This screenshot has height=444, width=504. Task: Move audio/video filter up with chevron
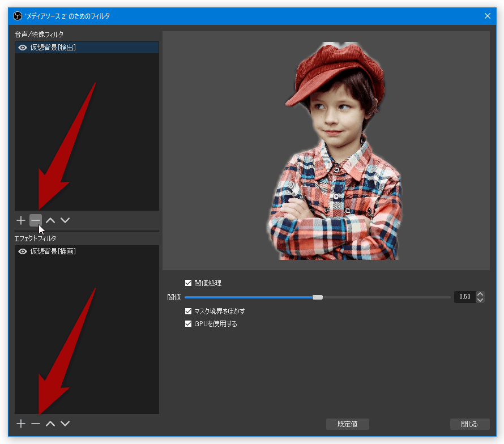click(50, 220)
